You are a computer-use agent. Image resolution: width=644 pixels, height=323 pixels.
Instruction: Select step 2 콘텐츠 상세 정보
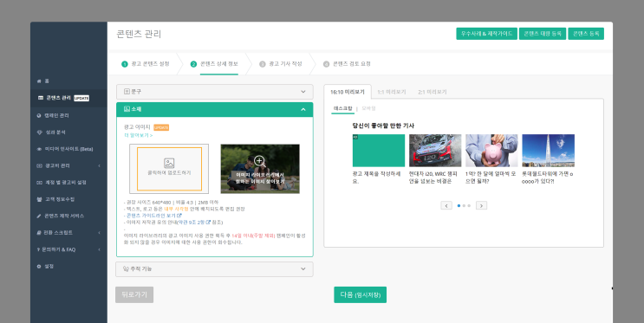tap(214, 64)
